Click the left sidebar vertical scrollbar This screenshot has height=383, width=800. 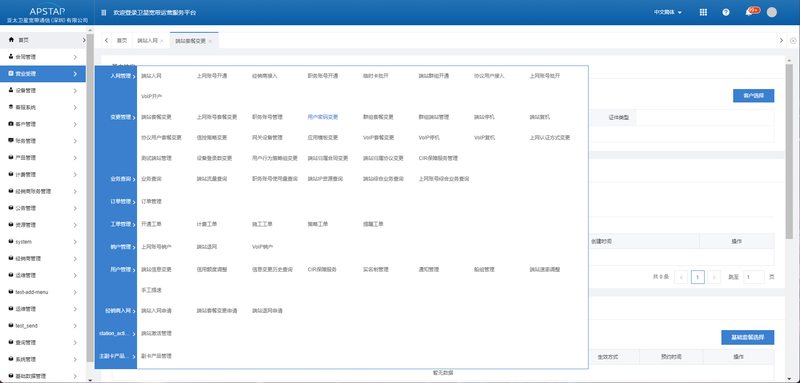point(90,204)
